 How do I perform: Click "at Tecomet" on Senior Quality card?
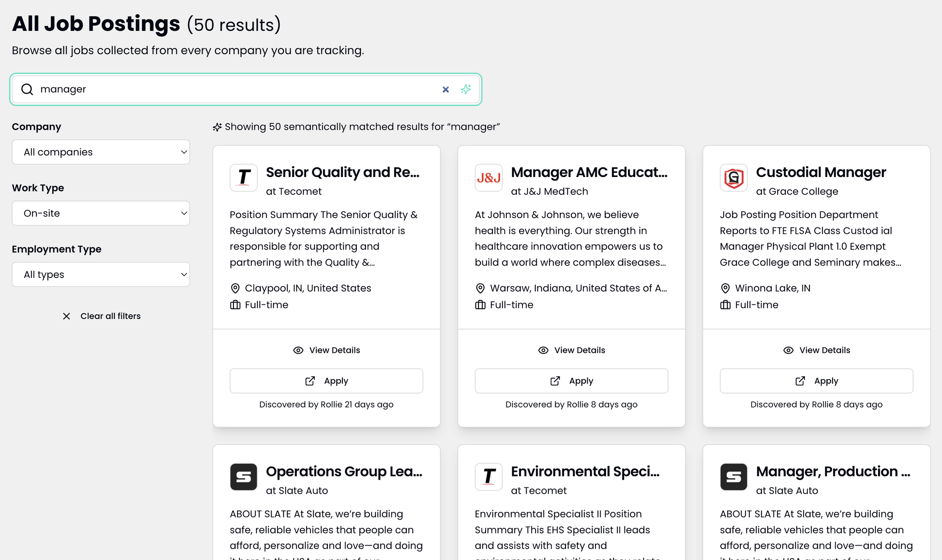(294, 191)
